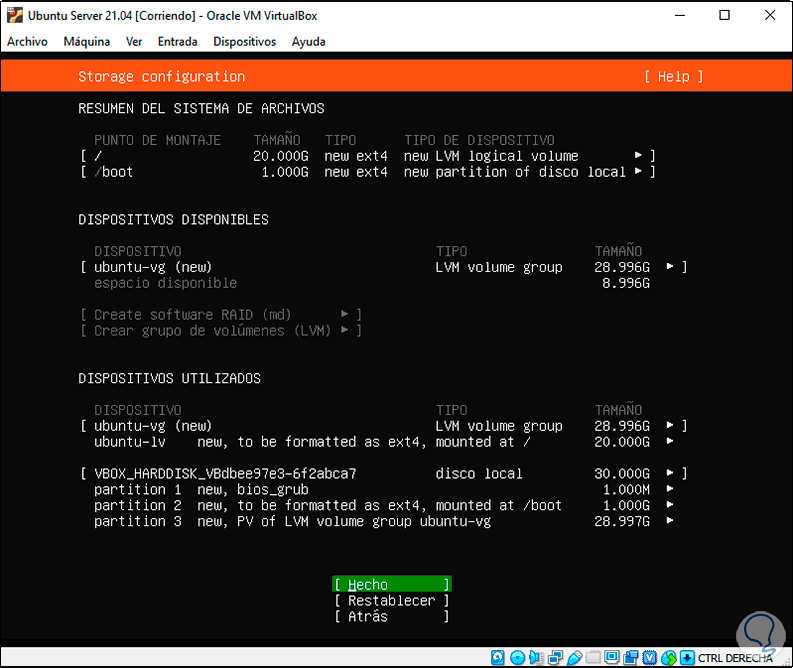
Task: Select ubuntu-vg (new) under Dispositivos Disponibles
Action: tap(384, 267)
